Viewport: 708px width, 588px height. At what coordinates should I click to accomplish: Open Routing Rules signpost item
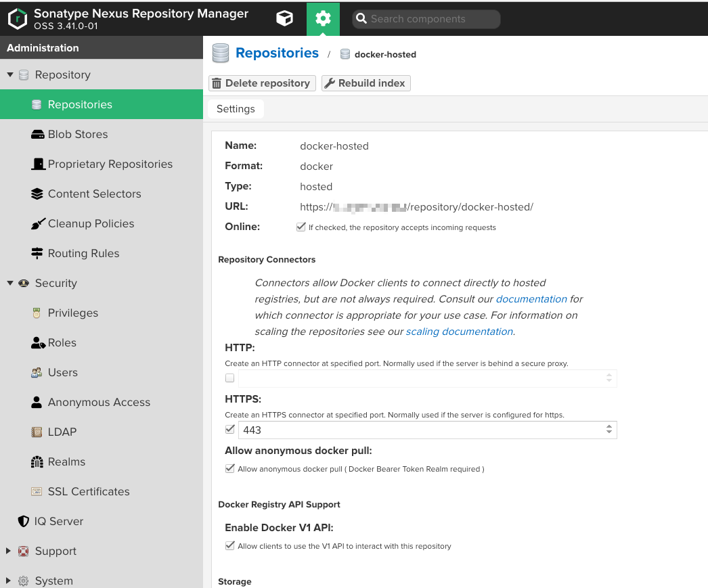(83, 253)
